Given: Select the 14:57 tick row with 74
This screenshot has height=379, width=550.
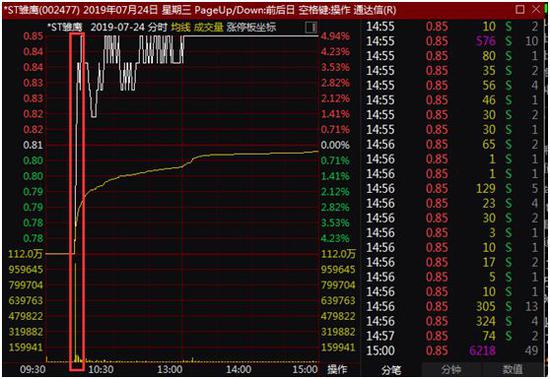Looking at the screenshot, I should pyautogui.click(x=452, y=335).
